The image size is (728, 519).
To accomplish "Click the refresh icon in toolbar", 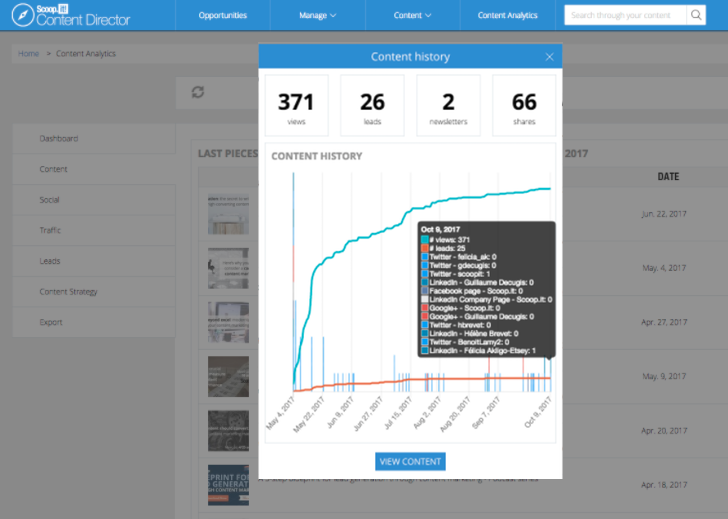I will coord(198,92).
